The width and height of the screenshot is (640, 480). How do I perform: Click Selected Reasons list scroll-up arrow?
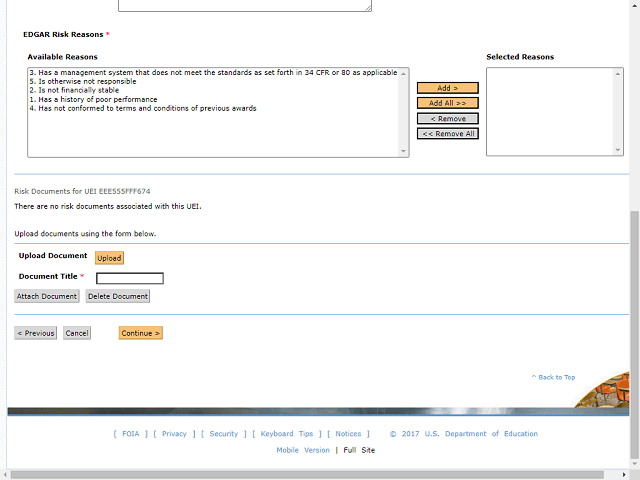tap(618, 73)
